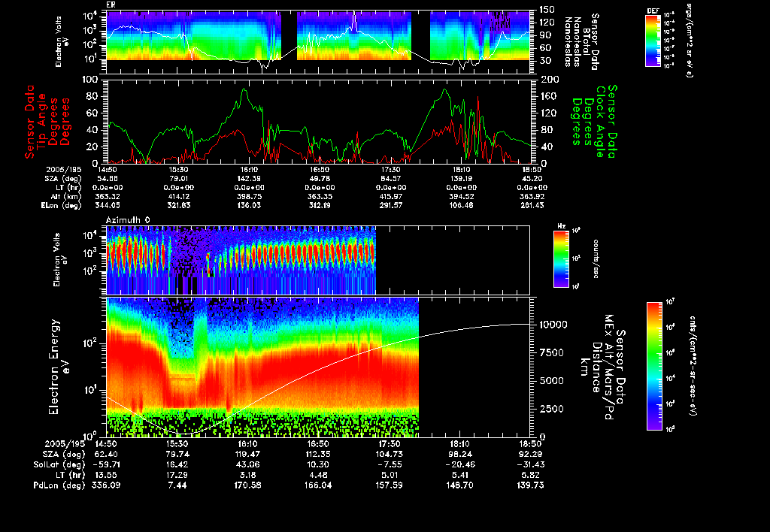Click the Azimuth 0 striped spectrogram plot
Screen dimensions: 770x532
(x=318, y=260)
